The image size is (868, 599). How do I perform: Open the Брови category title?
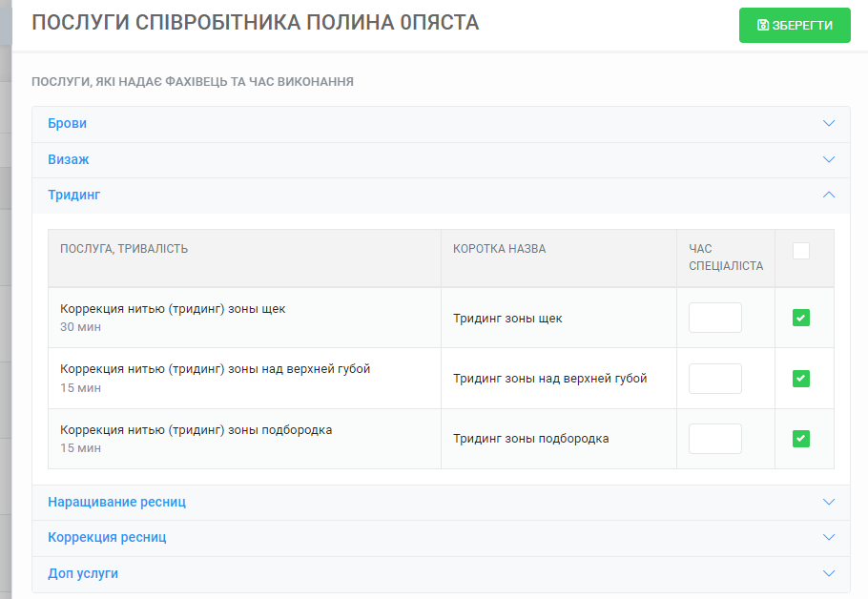[67, 123]
